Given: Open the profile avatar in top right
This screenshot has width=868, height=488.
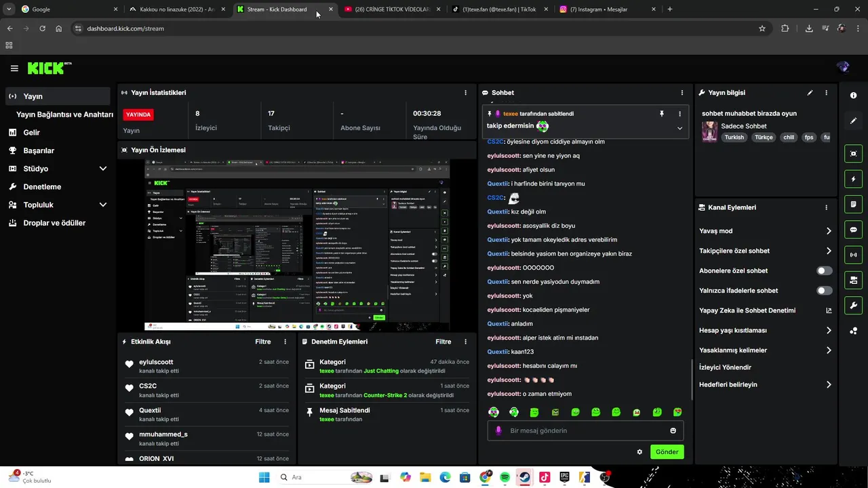Looking at the screenshot, I should click(843, 67).
